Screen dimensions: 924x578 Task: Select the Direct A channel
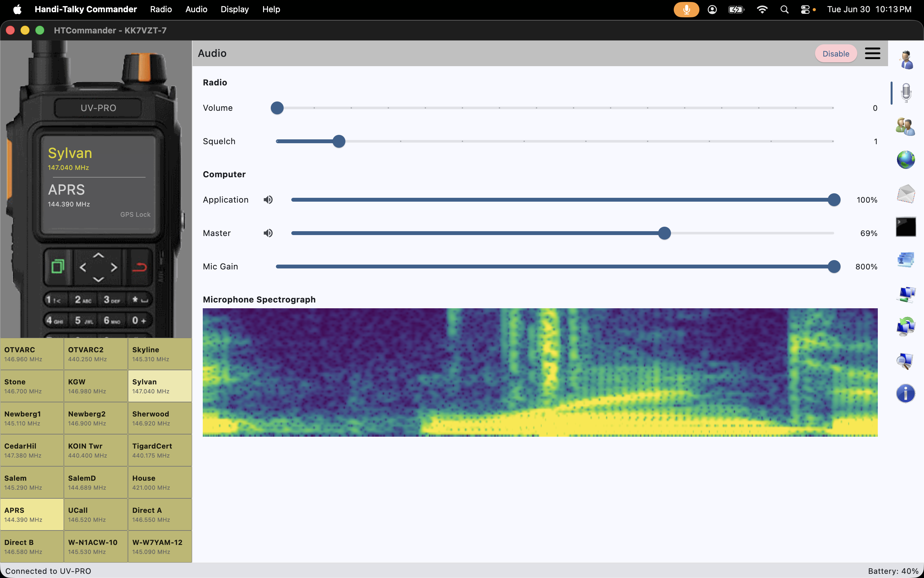[159, 514]
